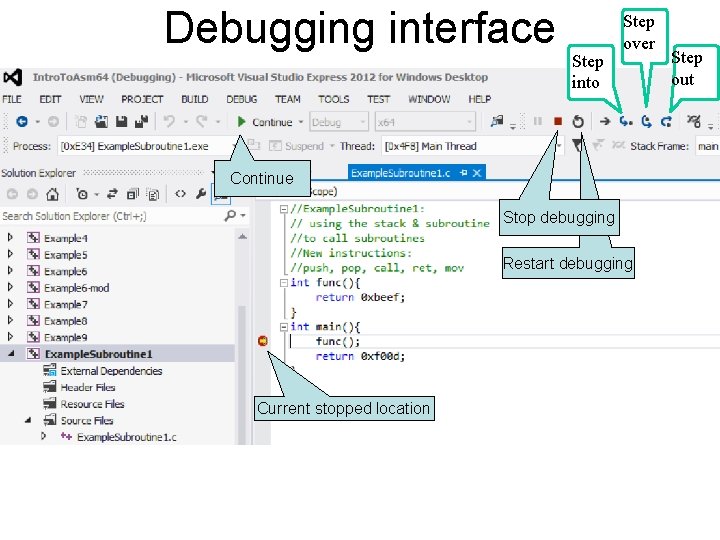Screen dimensions: 720x540
Task: Click the 'return 0xf00d;' code line
Action: click(x=360, y=356)
